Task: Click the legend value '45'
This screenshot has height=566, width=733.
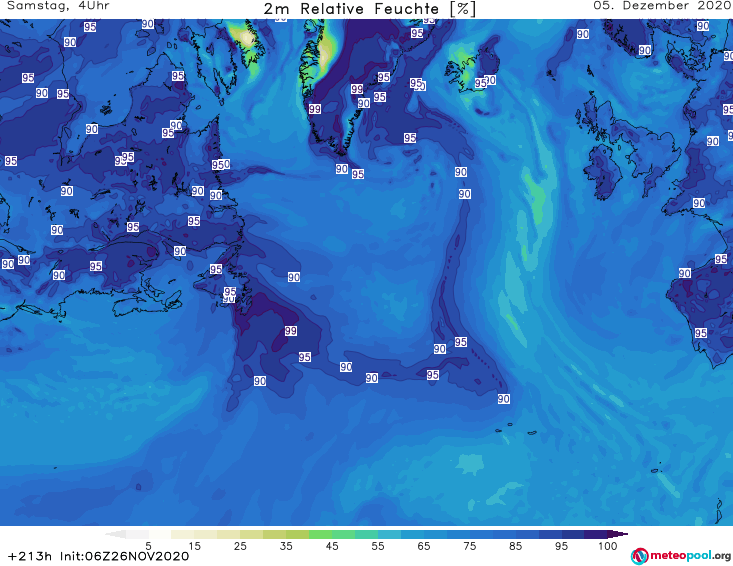Action: tap(332, 545)
